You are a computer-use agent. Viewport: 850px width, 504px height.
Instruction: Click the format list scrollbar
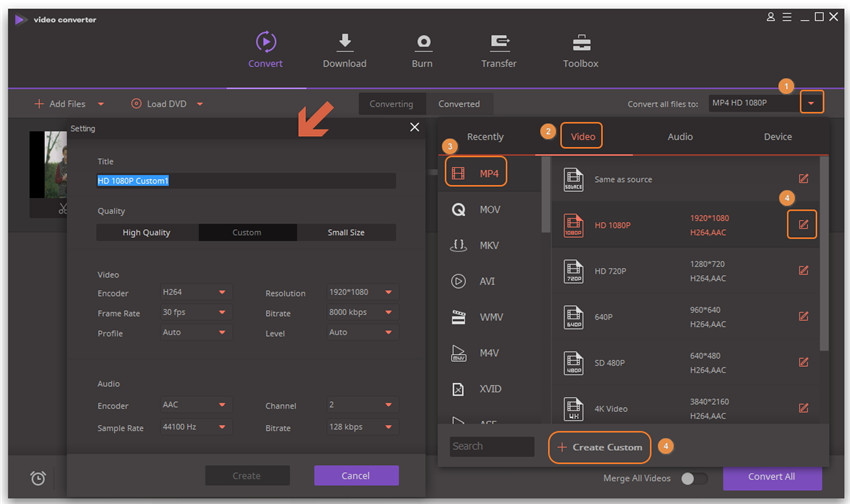tap(546, 195)
